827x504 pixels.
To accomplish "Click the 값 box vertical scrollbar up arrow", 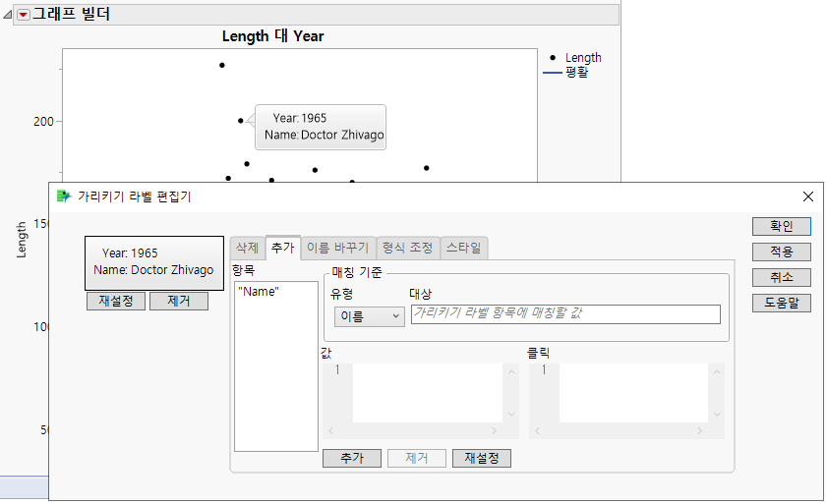I will (511, 371).
